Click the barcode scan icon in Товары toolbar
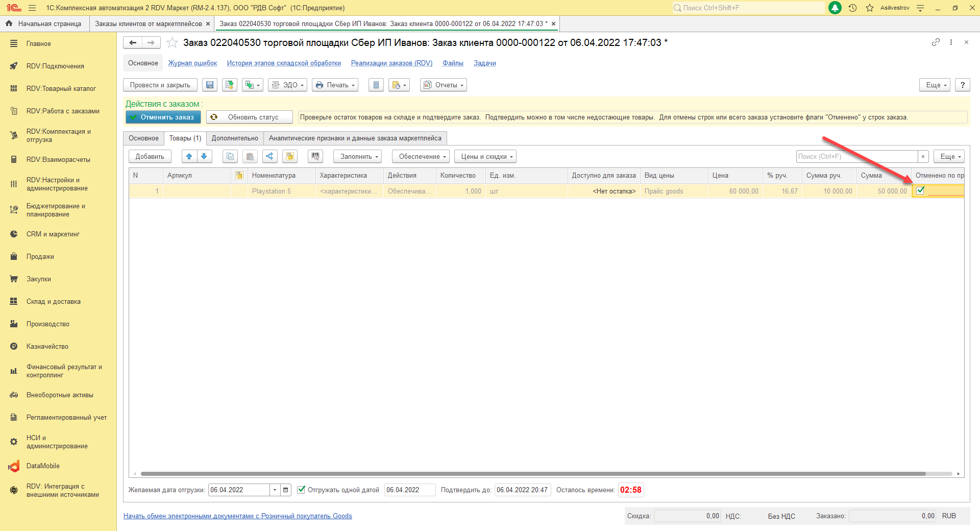This screenshot has width=980, height=531. coord(315,157)
